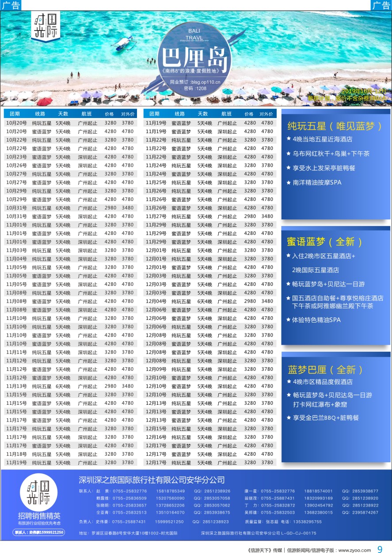Click the 招聘销售精英 recruiting text
Image resolution: width=392 pixels, height=553 pixels.
coord(39,516)
